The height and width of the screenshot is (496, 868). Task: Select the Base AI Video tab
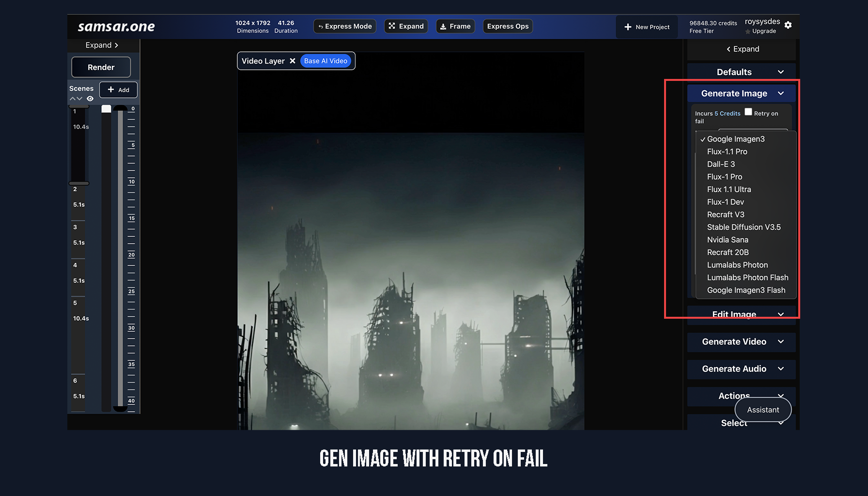325,61
